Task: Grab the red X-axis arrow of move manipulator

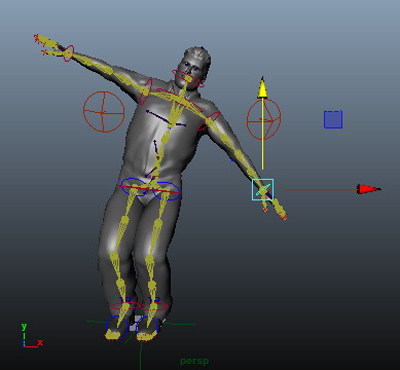Action: coord(369,189)
